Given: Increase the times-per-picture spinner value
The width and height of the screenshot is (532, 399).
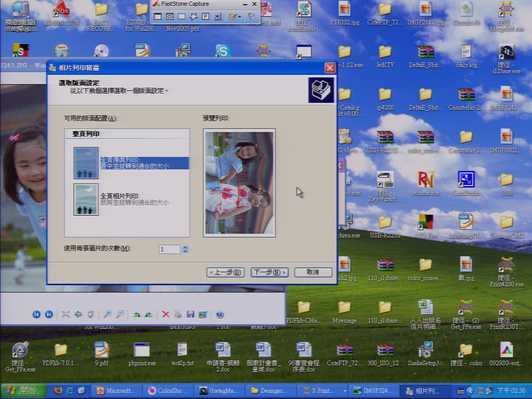Looking at the screenshot, I should [185, 247].
